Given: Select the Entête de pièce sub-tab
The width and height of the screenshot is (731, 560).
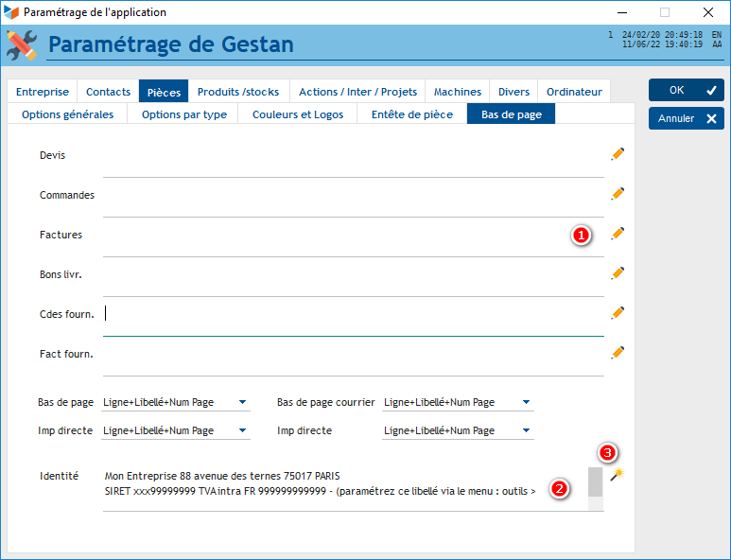Looking at the screenshot, I should 412,114.
